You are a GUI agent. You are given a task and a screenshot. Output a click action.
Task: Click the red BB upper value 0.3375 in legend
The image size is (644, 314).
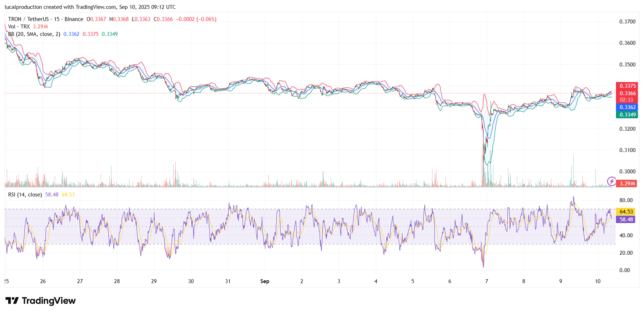[x=91, y=34]
